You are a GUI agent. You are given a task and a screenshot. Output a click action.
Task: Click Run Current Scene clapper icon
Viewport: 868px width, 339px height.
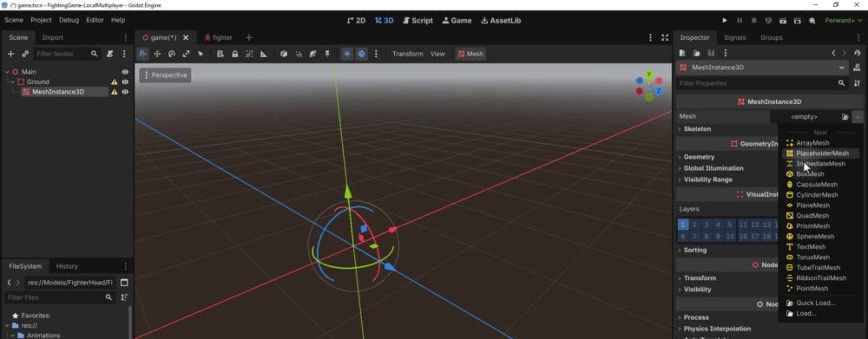[783, 21]
